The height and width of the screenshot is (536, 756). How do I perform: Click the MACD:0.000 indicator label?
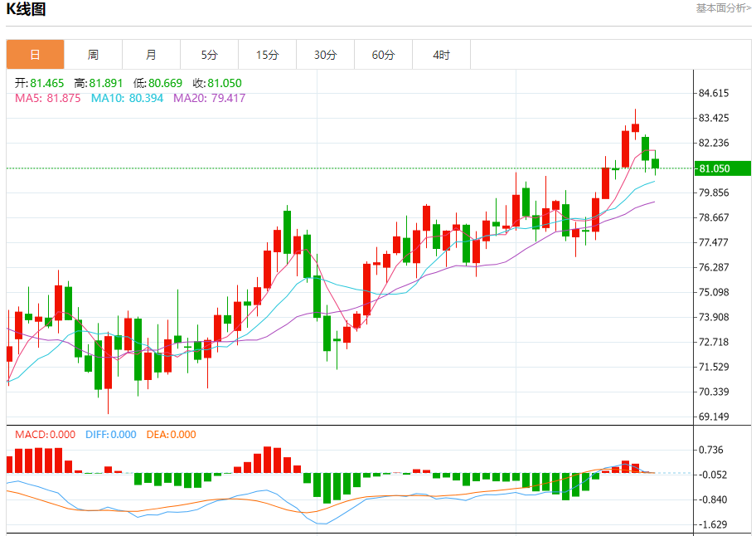tap(45, 434)
